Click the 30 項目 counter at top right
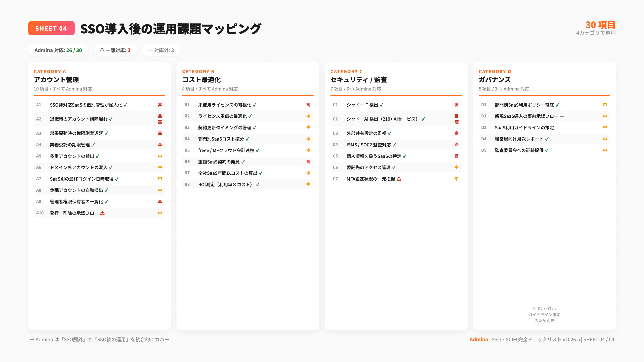The width and height of the screenshot is (644, 362). [600, 25]
